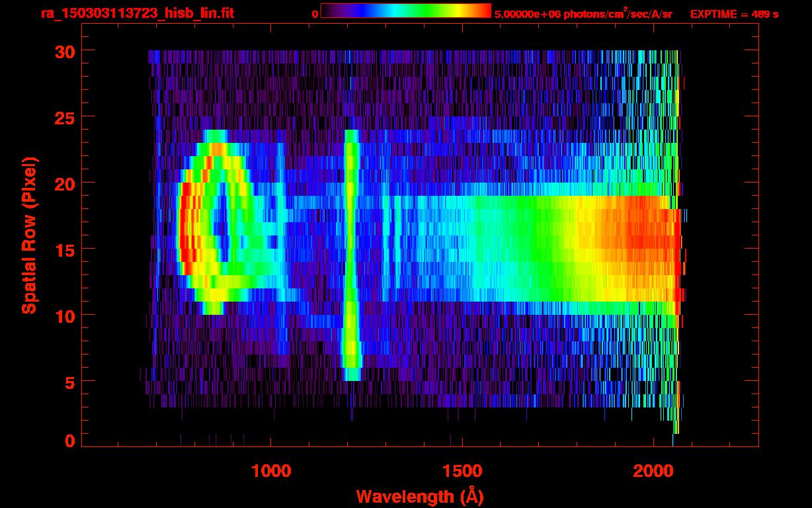The image size is (812, 508).
Task: Click the 5.00000e+06 photons/cm²/sec/A/sr label
Action: (x=583, y=13)
